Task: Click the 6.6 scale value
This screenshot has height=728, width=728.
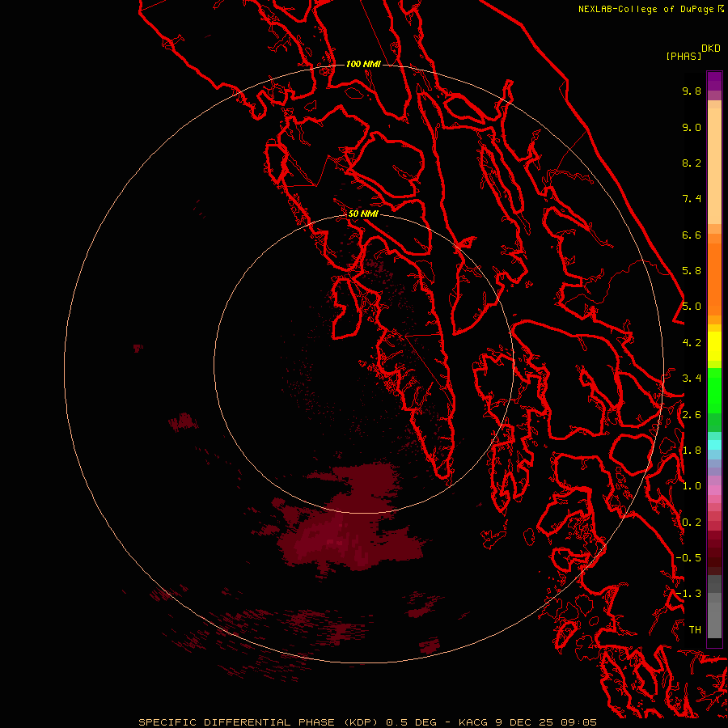Action: [692, 235]
